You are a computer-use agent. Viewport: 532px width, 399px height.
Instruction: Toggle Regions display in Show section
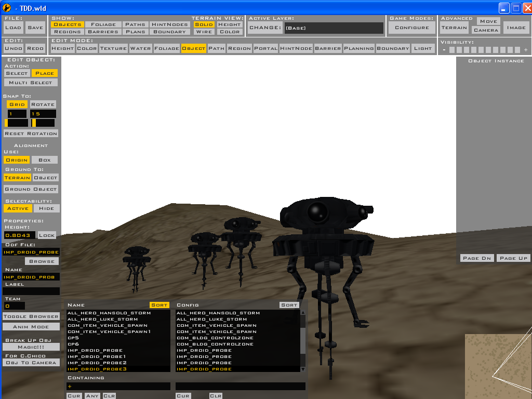coord(68,32)
